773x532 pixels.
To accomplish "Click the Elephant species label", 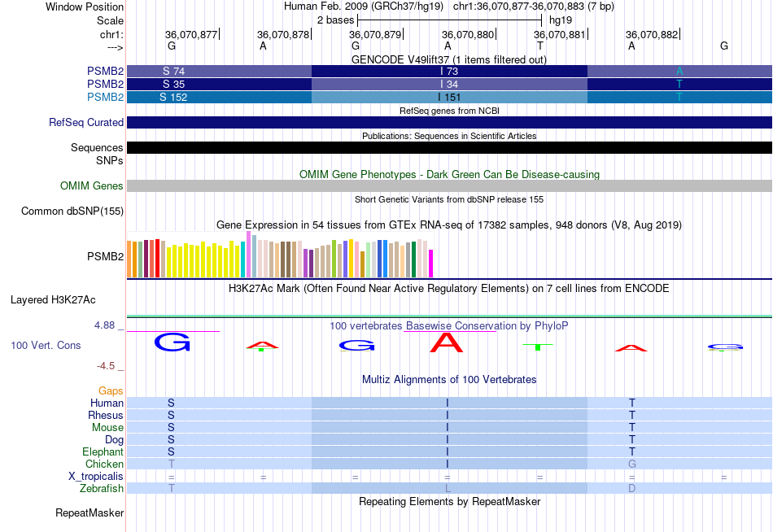I will pyautogui.click(x=103, y=452).
